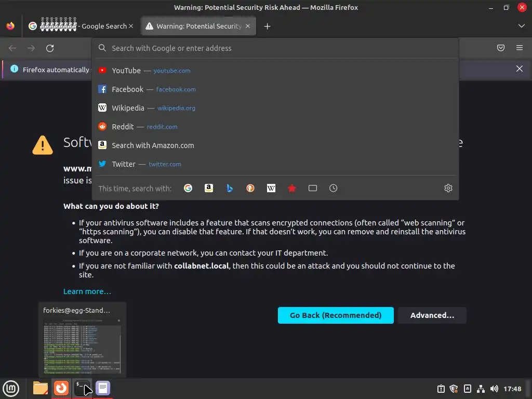Viewport: 532px width, 399px height.
Task: Open the text editor taskbar icon
Action: (103, 388)
